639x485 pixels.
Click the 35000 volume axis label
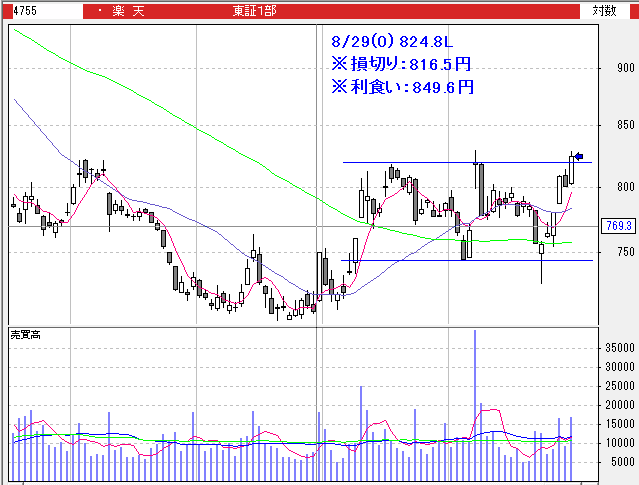pyautogui.click(x=620, y=348)
